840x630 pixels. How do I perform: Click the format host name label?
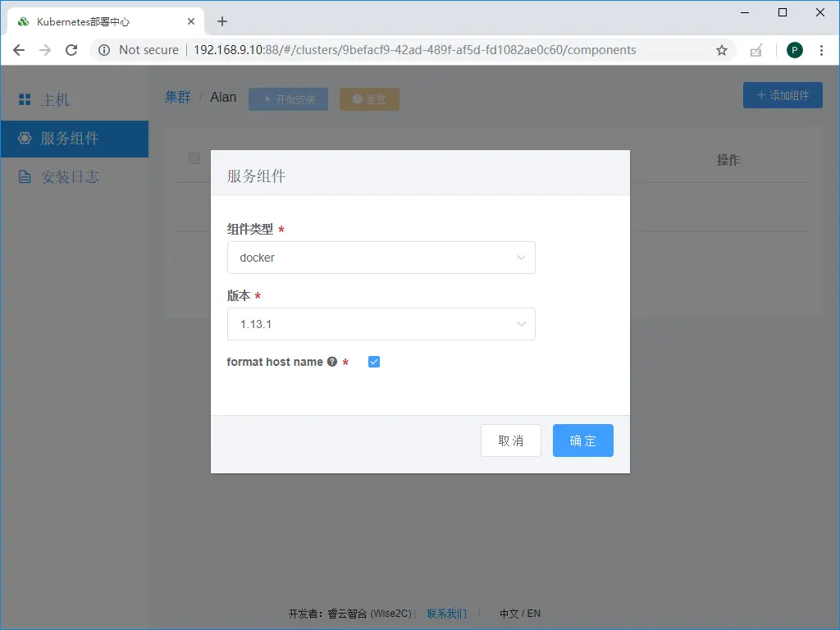pos(275,362)
